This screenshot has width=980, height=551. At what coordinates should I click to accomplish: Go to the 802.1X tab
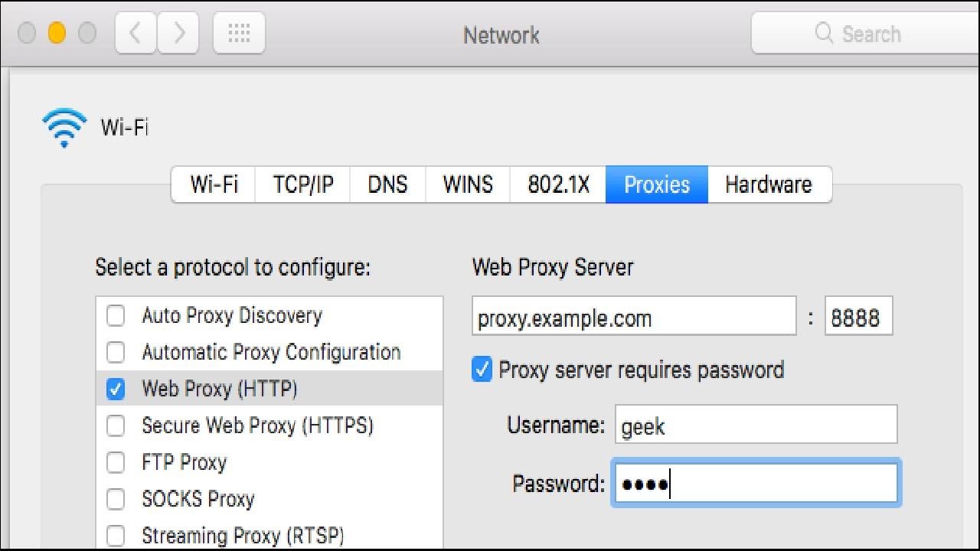tap(558, 184)
